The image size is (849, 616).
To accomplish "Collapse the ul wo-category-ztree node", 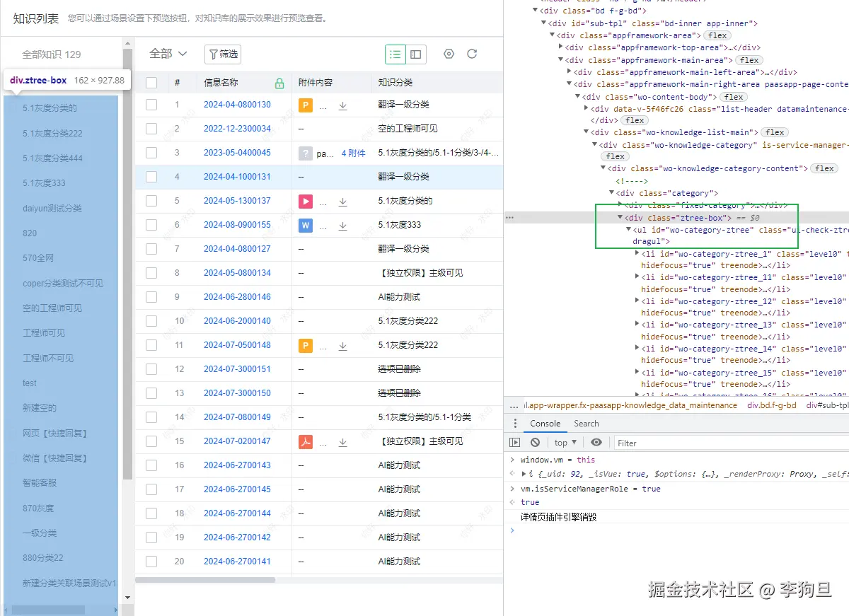I will (x=629, y=230).
